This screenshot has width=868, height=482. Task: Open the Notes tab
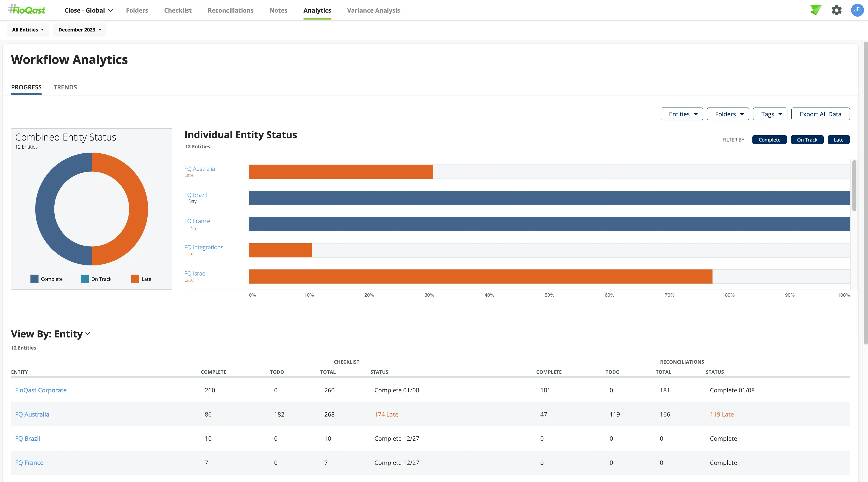click(x=278, y=10)
